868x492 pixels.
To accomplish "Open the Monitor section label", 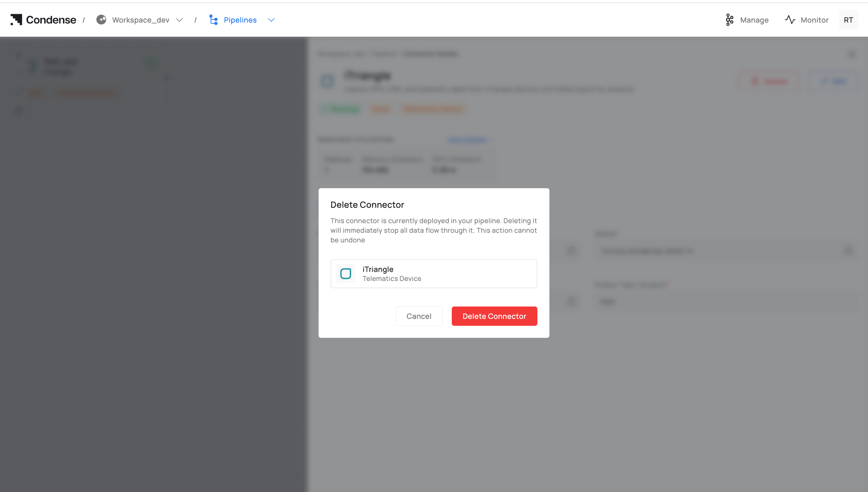I will [x=814, y=20].
